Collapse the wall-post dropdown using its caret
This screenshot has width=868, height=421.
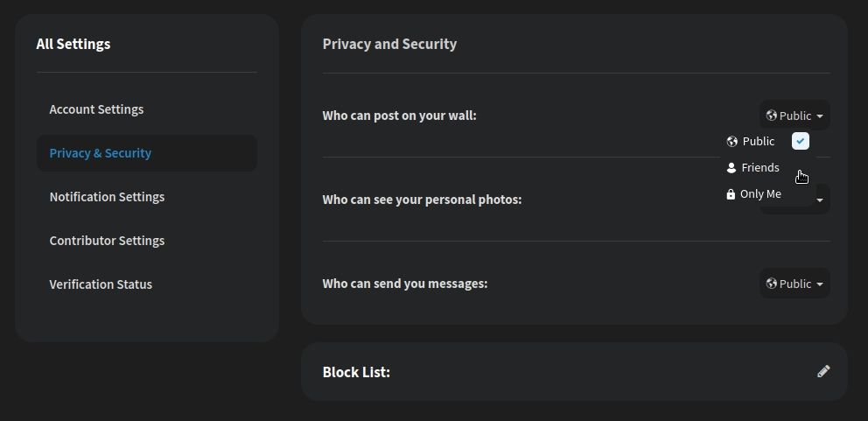click(820, 116)
